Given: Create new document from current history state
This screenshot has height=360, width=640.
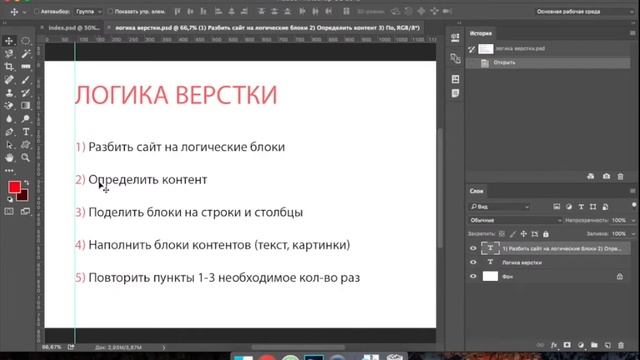Looking at the screenshot, I should click(591, 176).
